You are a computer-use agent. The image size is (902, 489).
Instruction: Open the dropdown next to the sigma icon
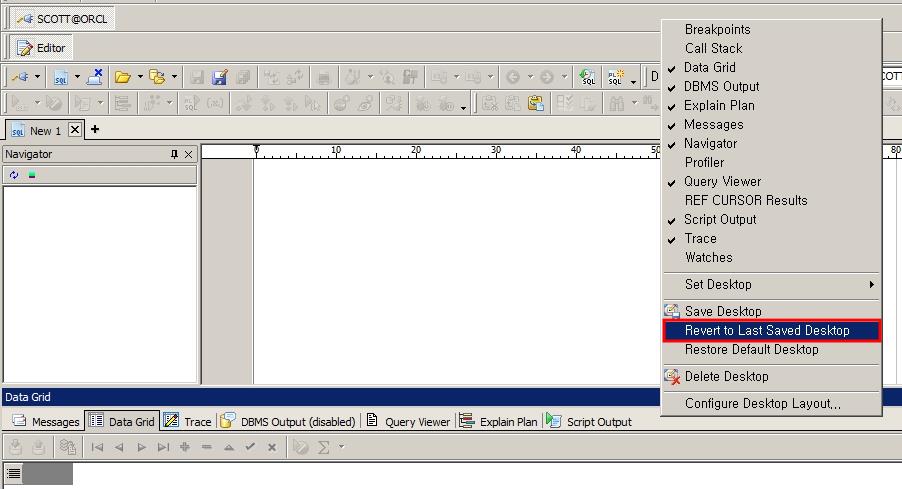tap(341, 447)
